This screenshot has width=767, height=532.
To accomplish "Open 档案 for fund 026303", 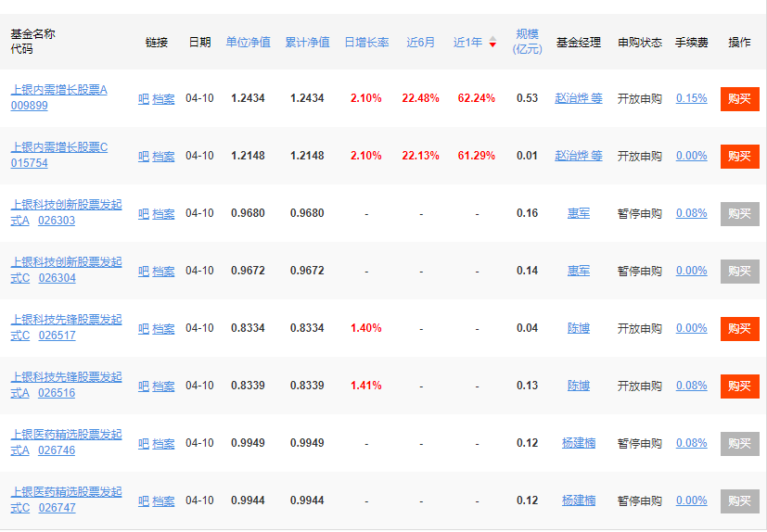I will click(163, 213).
